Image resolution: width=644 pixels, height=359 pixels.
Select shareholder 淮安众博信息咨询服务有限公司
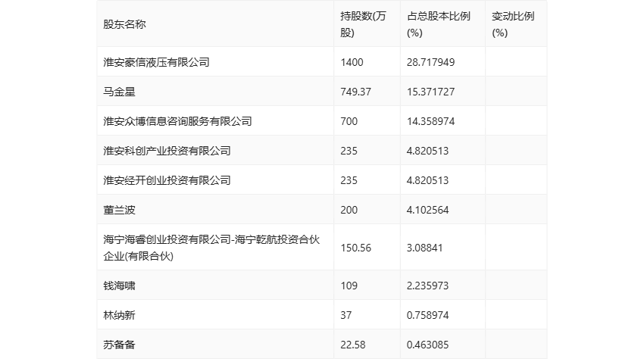click(177, 121)
